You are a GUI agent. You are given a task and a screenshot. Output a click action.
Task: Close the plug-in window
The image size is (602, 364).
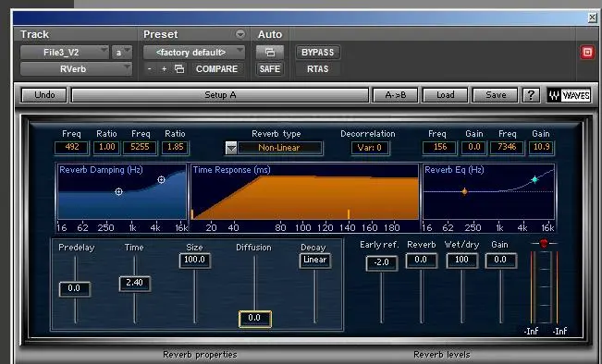pos(592,18)
